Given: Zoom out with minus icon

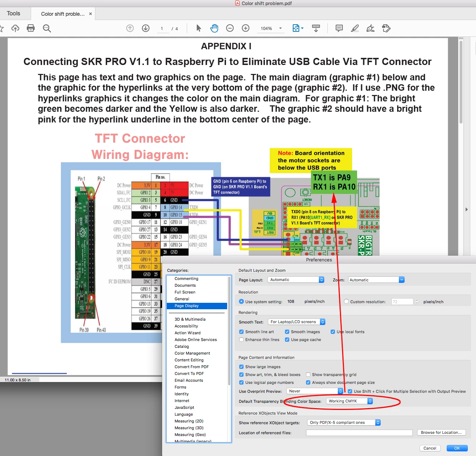Looking at the screenshot, I should [230, 28].
